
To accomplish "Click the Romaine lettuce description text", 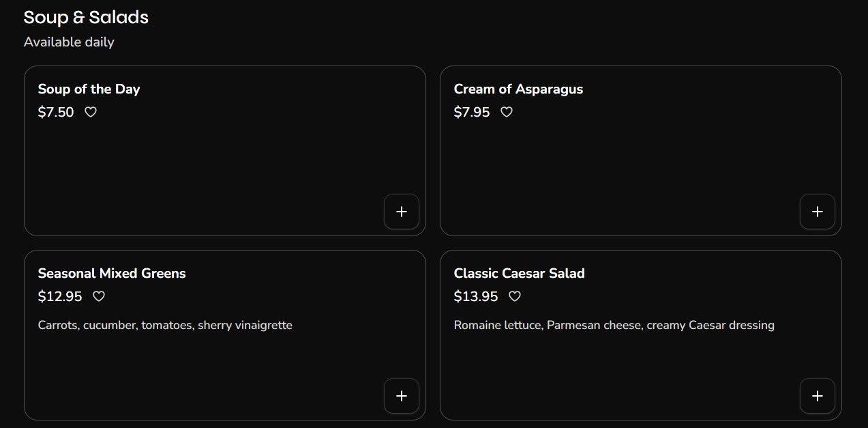I will tap(614, 326).
